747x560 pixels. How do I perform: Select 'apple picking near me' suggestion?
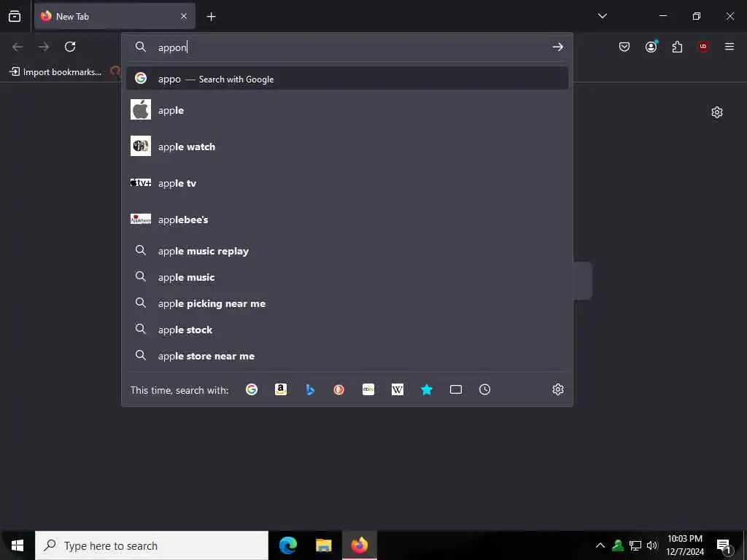[x=347, y=303]
